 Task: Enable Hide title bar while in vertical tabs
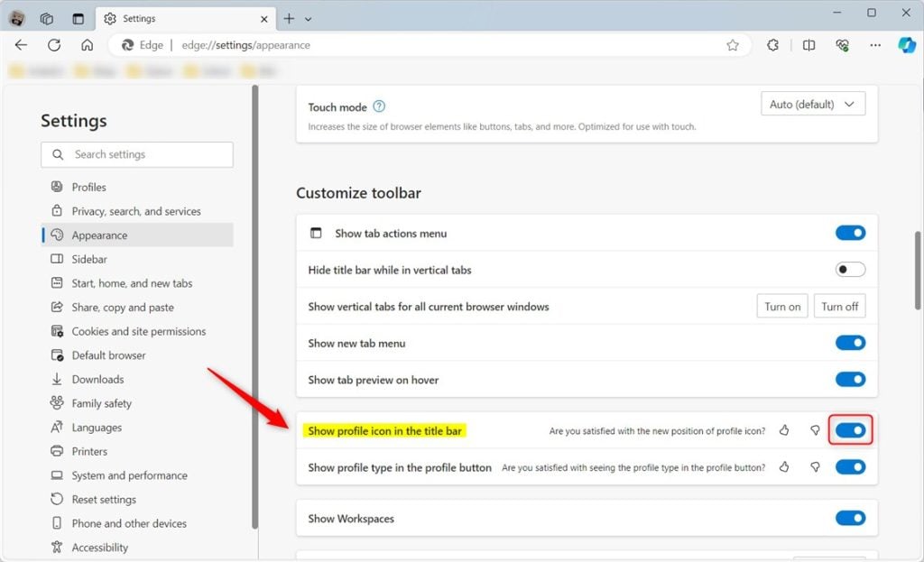click(x=850, y=270)
